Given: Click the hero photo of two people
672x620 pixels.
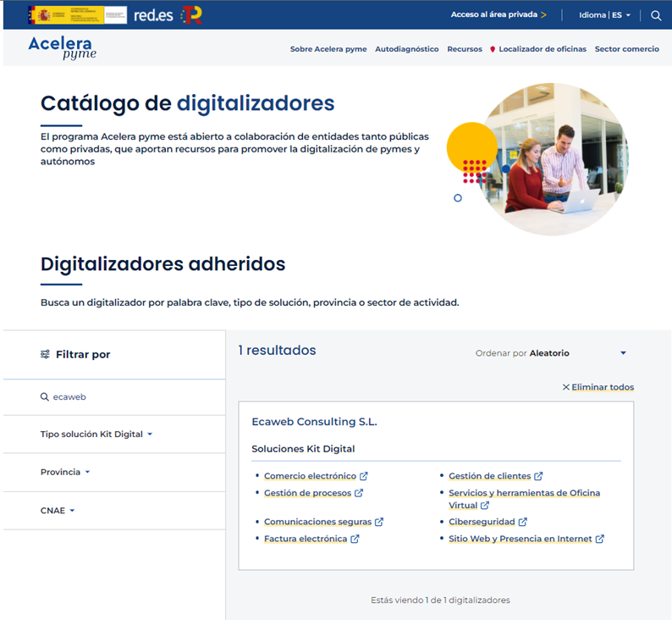Looking at the screenshot, I should click(554, 159).
